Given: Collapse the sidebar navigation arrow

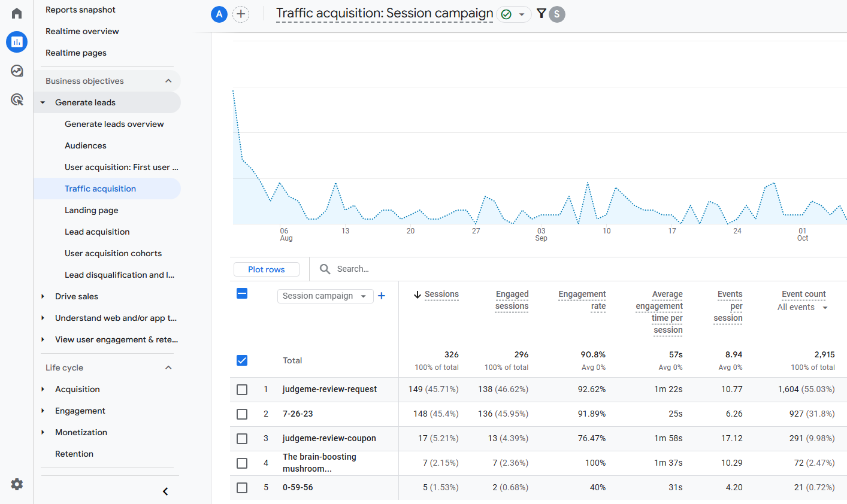Looking at the screenshot, I should [x=165, y=491].
